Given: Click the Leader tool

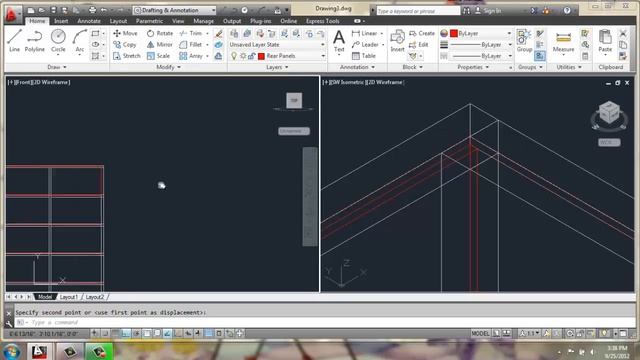Looking at the screenshot, I should (365, 44).
